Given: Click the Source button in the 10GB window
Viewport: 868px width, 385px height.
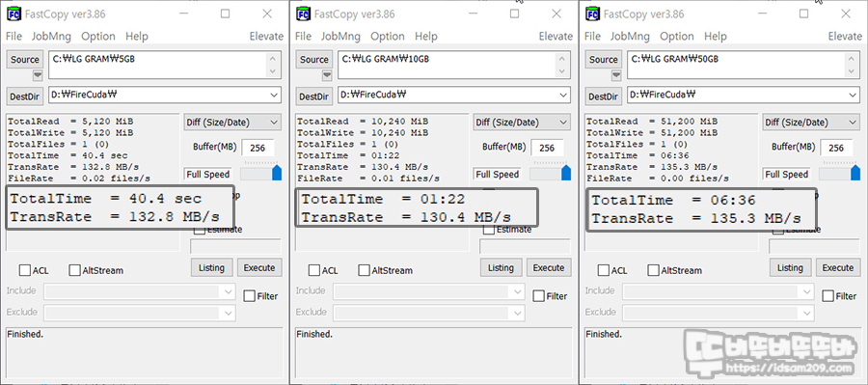Looking at the screenshot, I should coord(314,60).
